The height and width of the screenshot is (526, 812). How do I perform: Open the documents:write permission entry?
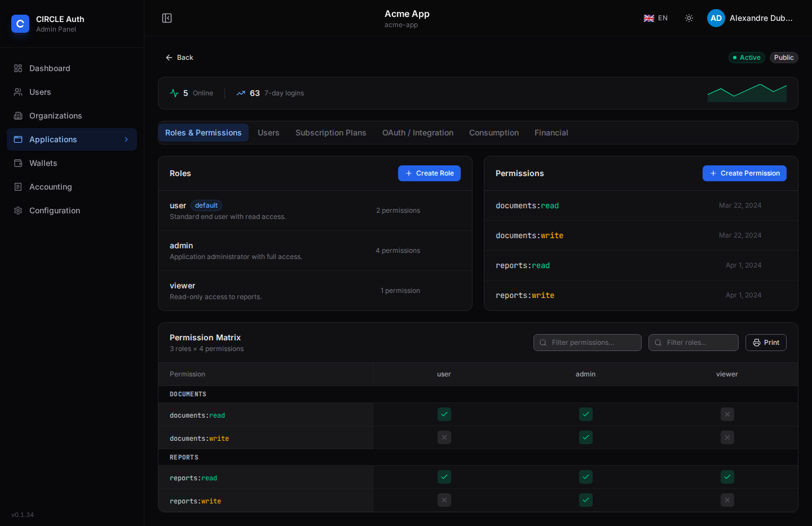click(x=641, y=235)
